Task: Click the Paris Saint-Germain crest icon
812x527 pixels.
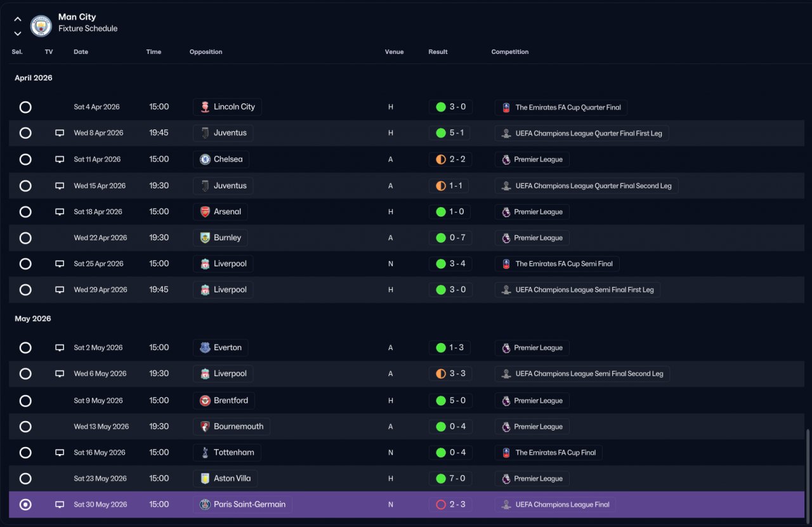Action: click(205, 505)
